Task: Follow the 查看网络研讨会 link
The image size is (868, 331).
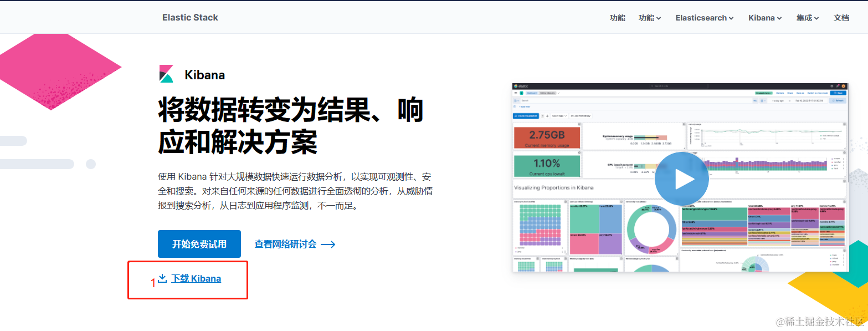Action: click(x=295, y=244)
